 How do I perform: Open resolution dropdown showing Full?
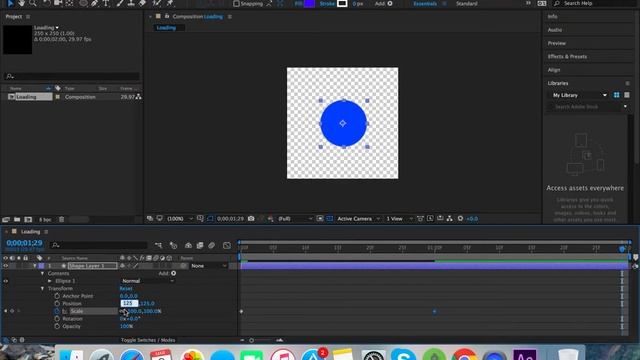pyautogui.click(x=294, y=219)
